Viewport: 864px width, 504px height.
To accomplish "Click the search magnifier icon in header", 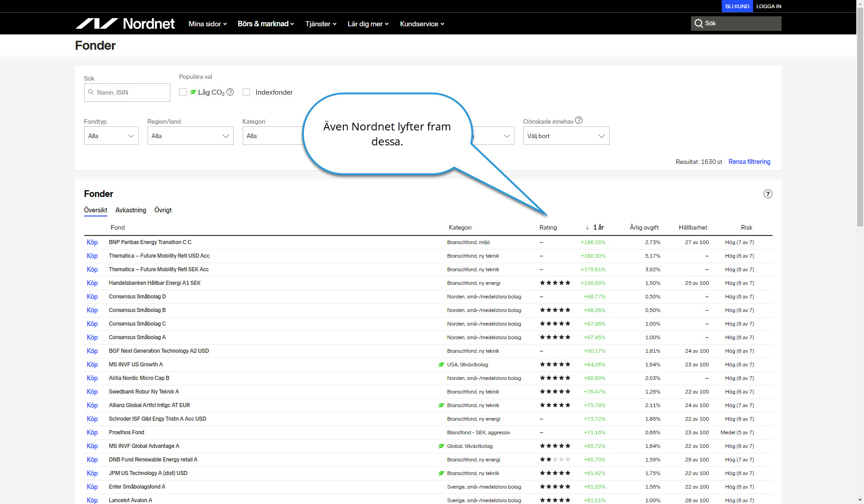I will [x=699, y=24].
